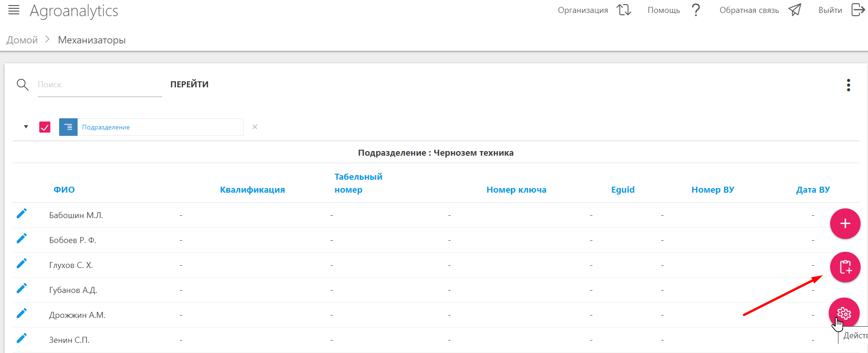Click the feedback paper plane icon
The image size is (868, 353).
(795, 10)
